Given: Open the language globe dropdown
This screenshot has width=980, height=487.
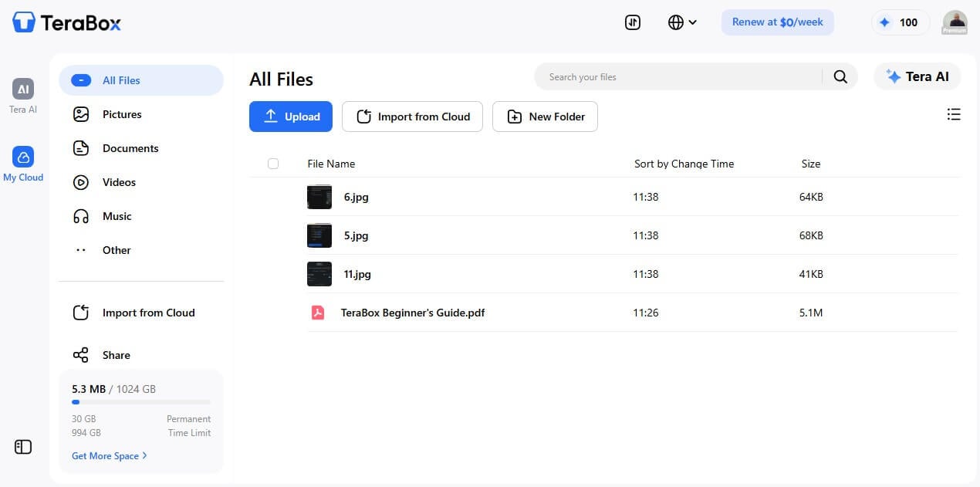Looking at the screenshot, I should click(x=682, y=22).
